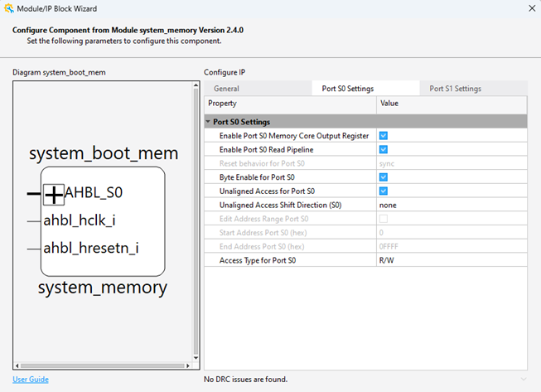This screenshot has width=541, height=392.
Task: Switch to the General tab
Action: [258, 89]
